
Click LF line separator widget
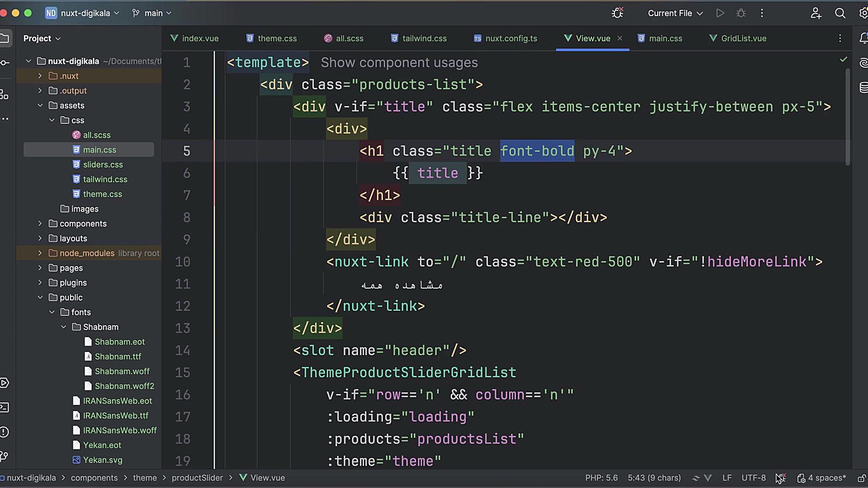727,478
